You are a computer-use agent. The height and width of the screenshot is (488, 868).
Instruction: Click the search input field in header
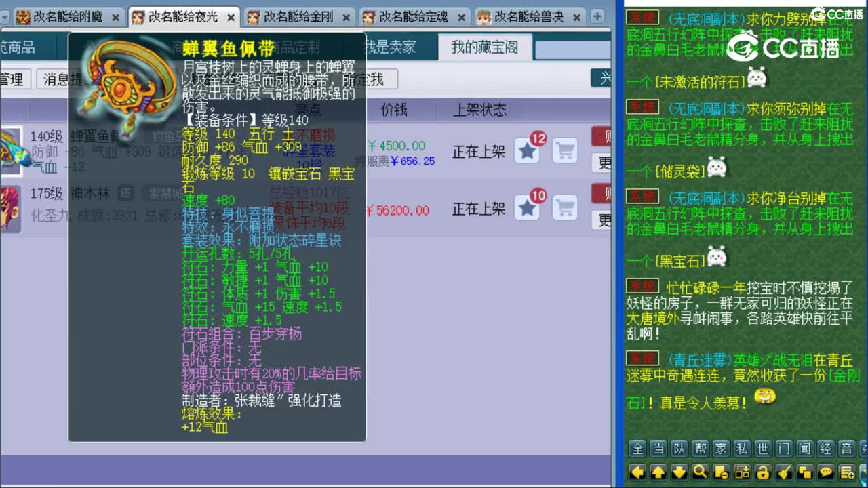point(573,49)
